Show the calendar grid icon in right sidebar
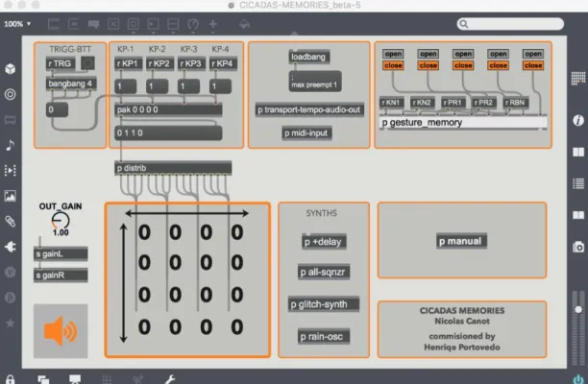 pyautogui.click(x=578, y=79)
